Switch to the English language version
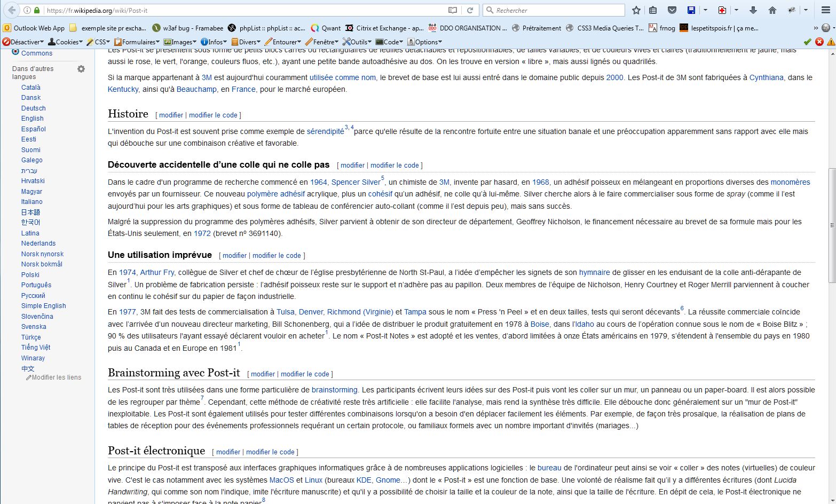 pyautogui.click(x=33, y=119)
